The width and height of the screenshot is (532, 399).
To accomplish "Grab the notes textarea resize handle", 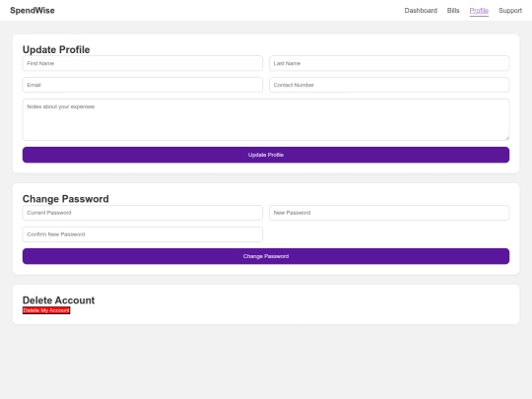I will 507,138.
